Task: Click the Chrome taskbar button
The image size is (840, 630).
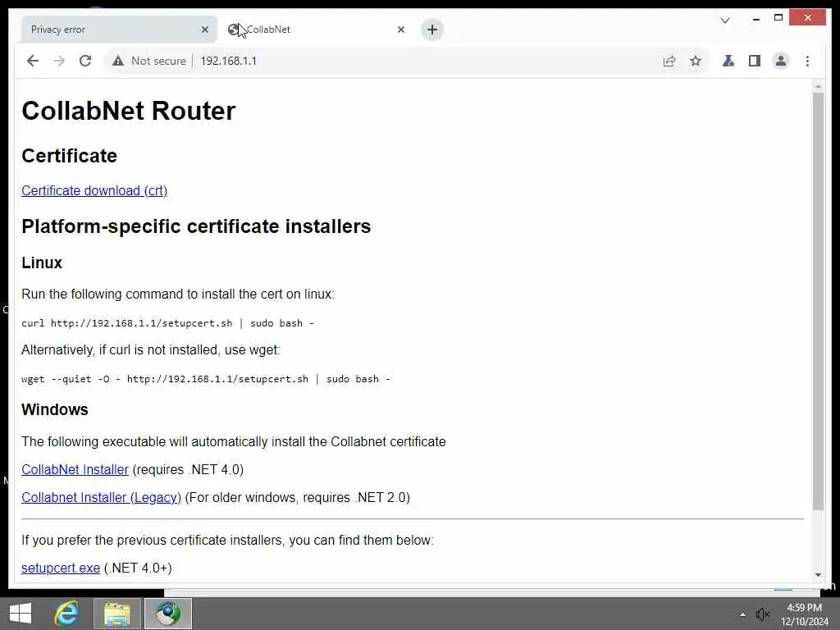Action: click(167, 614)
